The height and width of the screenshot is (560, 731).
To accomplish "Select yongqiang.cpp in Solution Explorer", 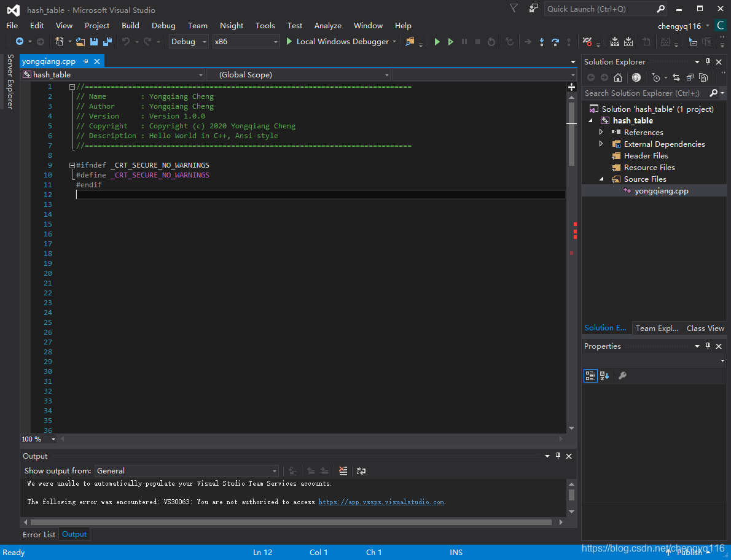I will [x=654, y=190].
